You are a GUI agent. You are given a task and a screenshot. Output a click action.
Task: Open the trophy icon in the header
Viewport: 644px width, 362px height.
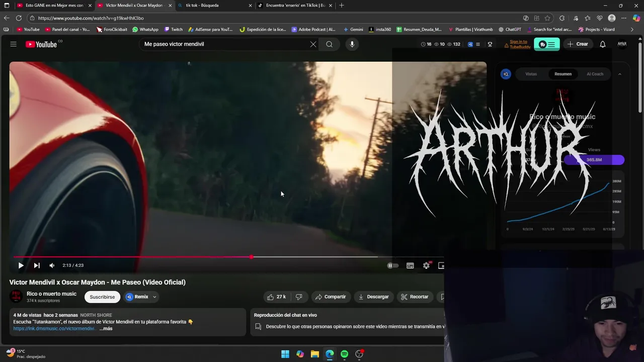coord(490,44)
